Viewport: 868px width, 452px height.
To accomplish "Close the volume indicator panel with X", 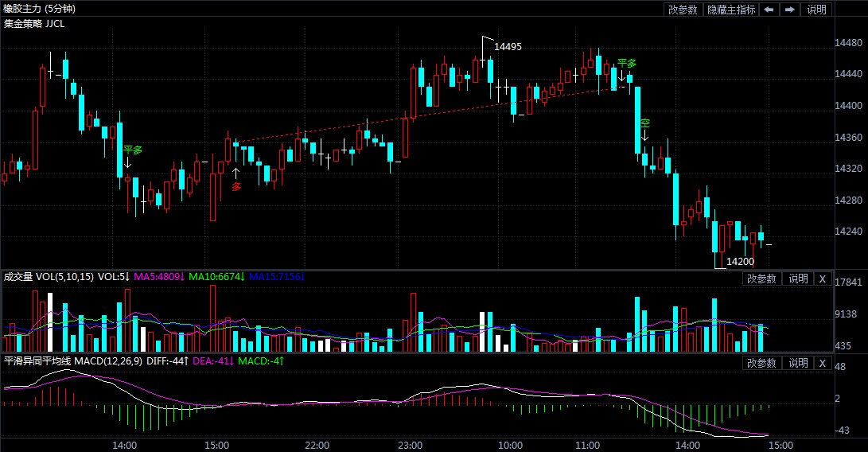I will (x=822, y=279).
